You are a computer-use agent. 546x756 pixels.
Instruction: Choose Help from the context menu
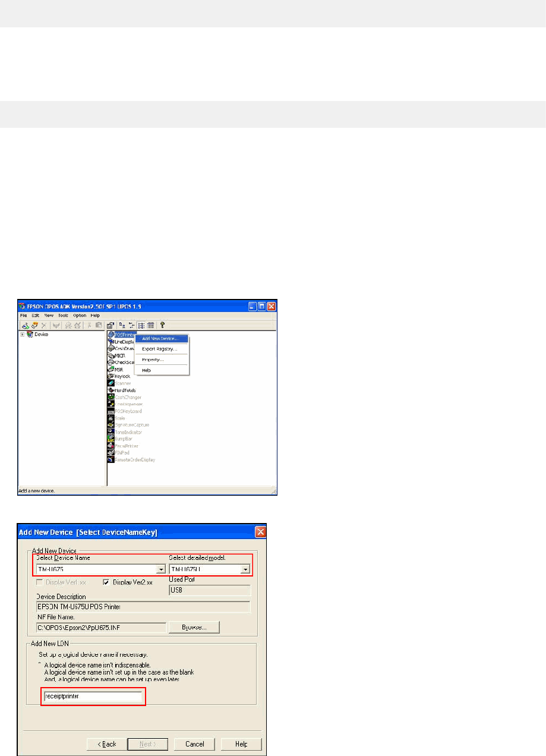tap(162, 370)
